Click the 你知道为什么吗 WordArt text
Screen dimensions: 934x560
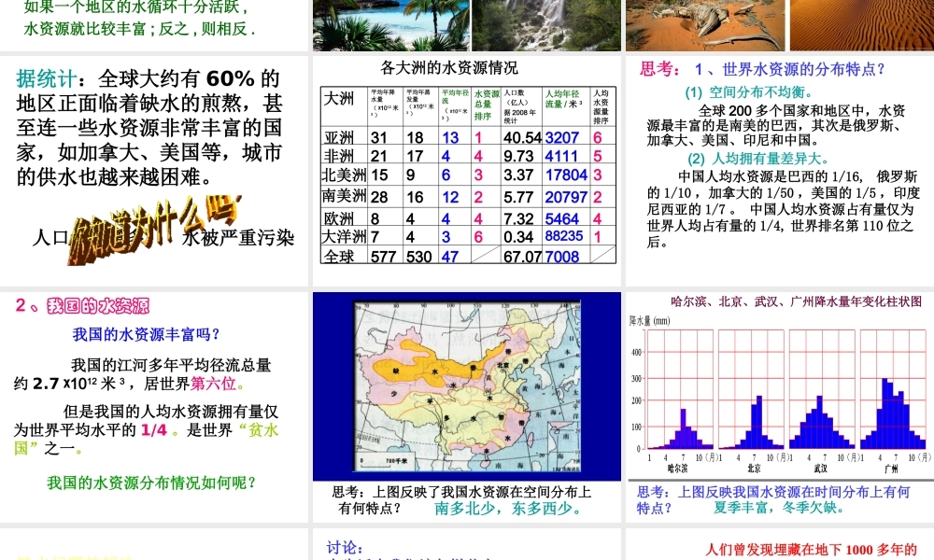(x=155, y=229)
